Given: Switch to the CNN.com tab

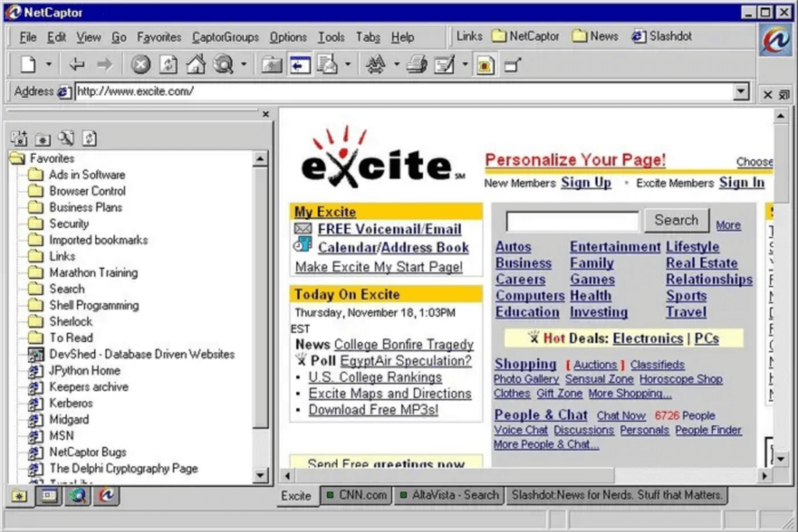Looking at the screenshot, I should pyautogui.click(x=357, y=495).
